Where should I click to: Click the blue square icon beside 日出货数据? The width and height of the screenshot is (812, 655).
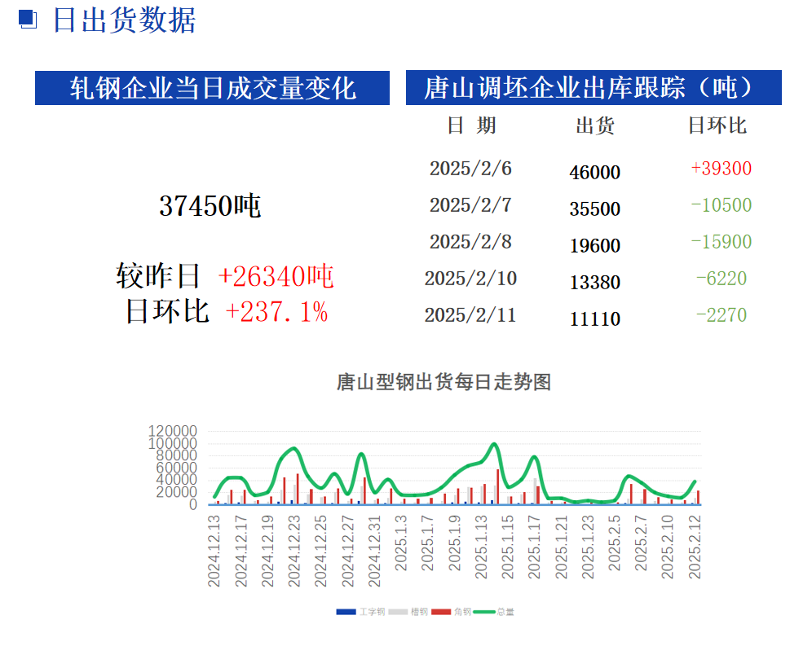pos(28,20)
